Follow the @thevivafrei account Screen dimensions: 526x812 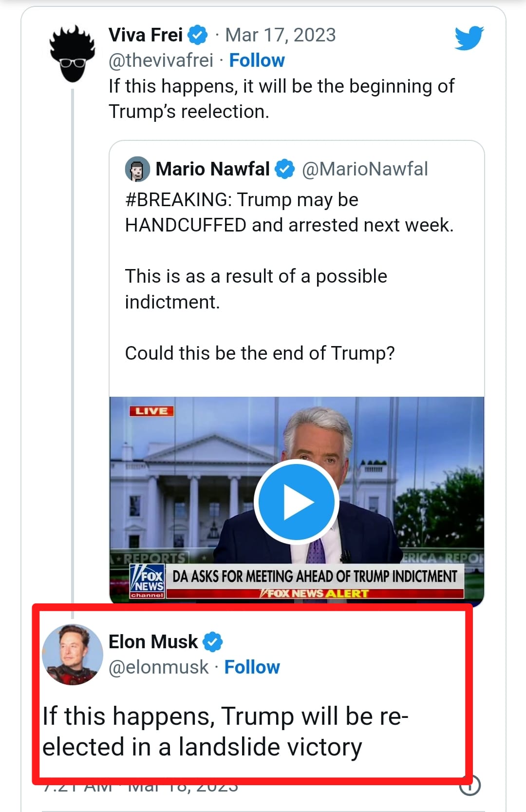257,60
